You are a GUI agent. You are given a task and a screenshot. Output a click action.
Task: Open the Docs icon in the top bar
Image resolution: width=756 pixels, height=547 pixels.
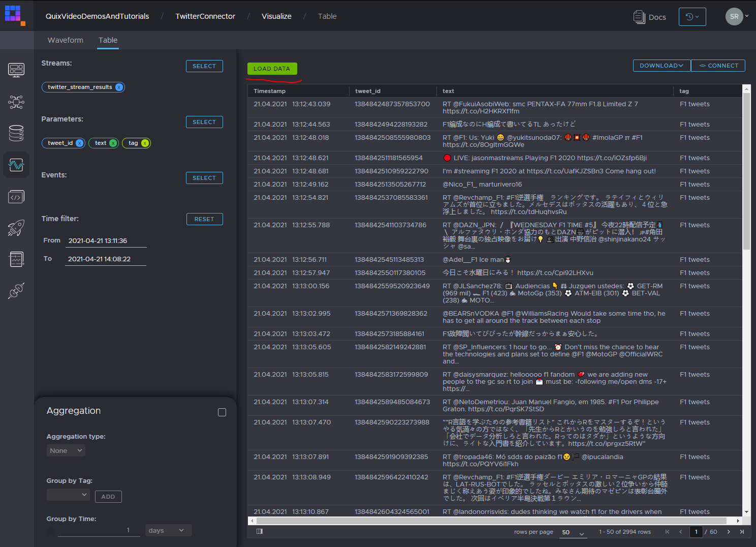pos(640,16)
